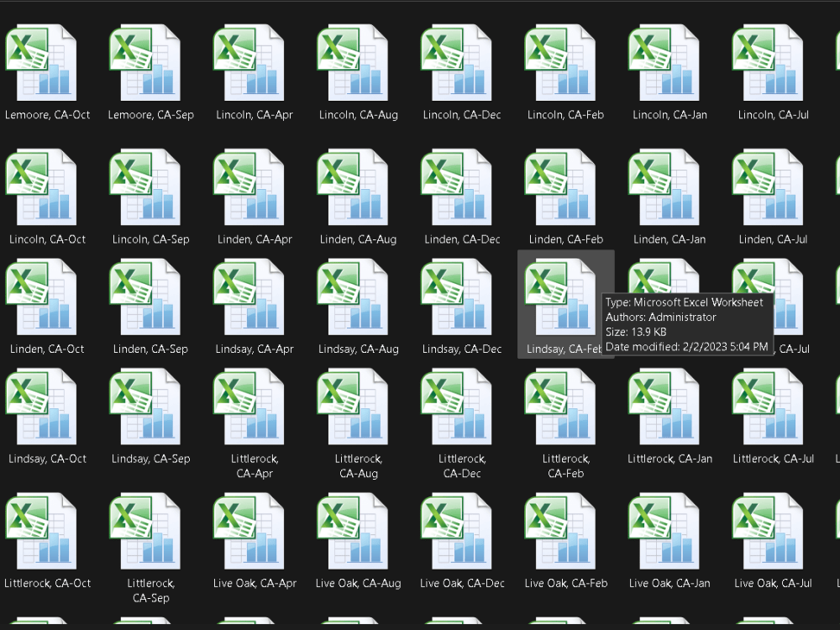The width and height of the screenshot is (840, 630).
Task: Click the 'Lincoln, CA-Jul' file name label
Action: (x=773, y=114)
